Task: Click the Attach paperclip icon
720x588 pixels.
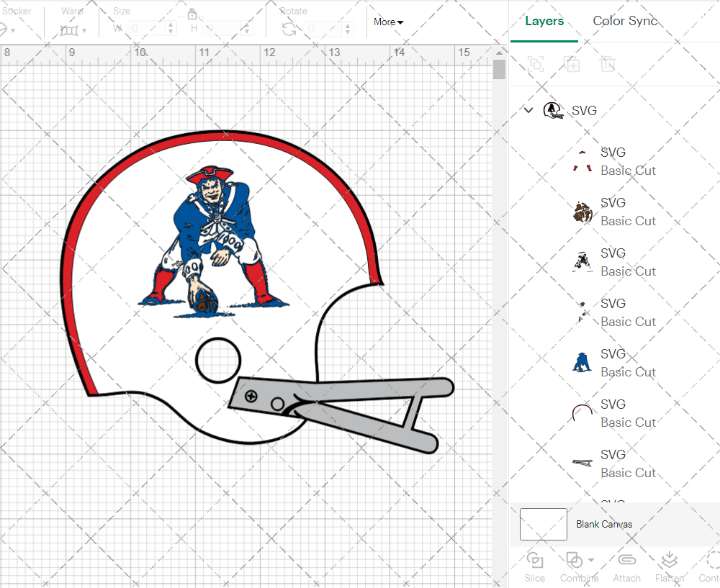Action: (x=626, y=560)
